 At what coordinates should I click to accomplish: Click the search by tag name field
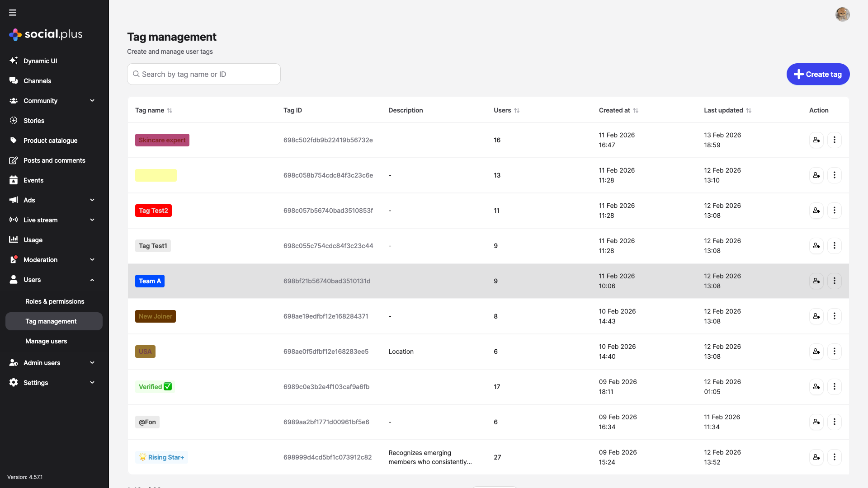[x=203, y=74]
